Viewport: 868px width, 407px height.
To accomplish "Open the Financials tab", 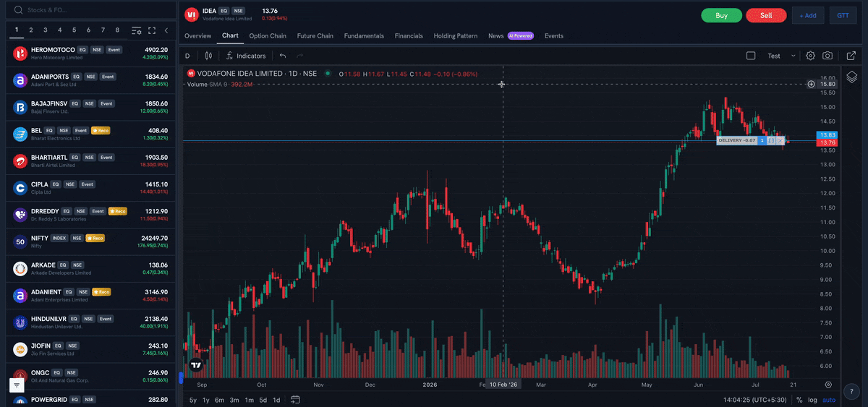I will pos(409,35).
